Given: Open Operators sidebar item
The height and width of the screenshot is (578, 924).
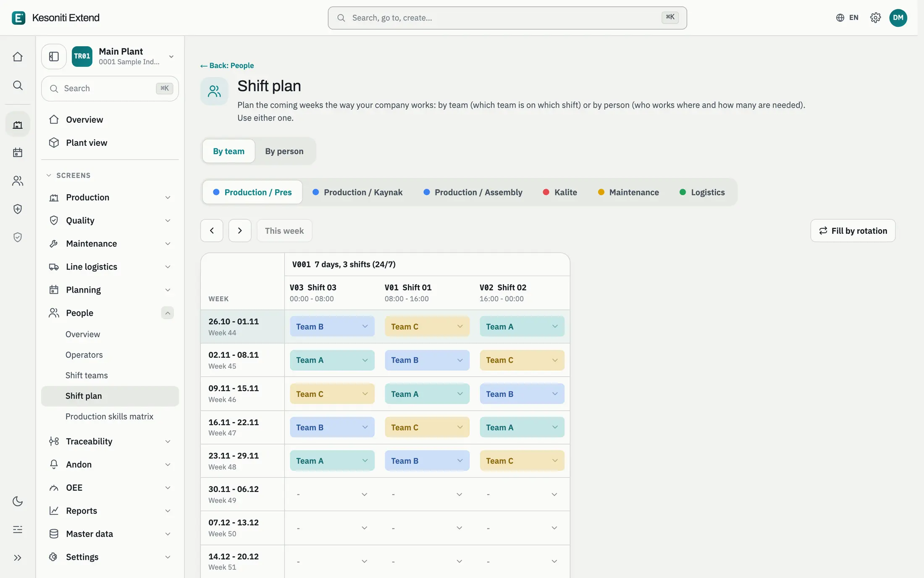Looking at the screenshot, I should pyautogui.click(x=110, y=355).
